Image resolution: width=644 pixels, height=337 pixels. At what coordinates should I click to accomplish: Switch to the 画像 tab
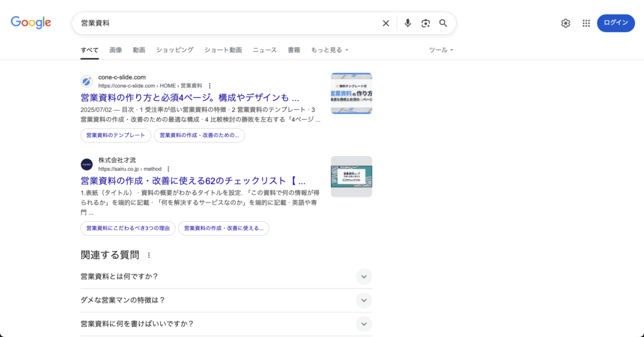pyautogui.click(x=116, y=50)
